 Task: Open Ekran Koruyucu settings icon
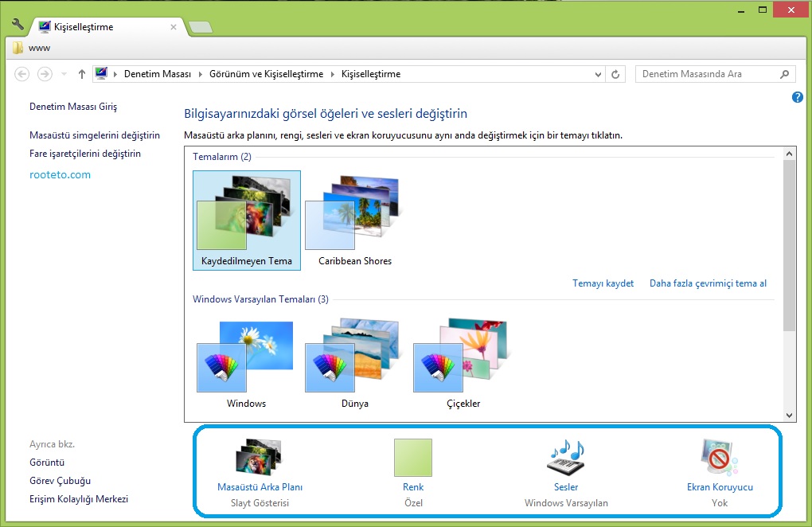pyautogui.click(x=720, y=457)
